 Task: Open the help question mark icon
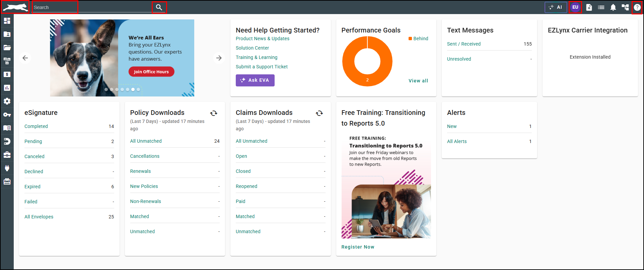(x=637, y=7)
